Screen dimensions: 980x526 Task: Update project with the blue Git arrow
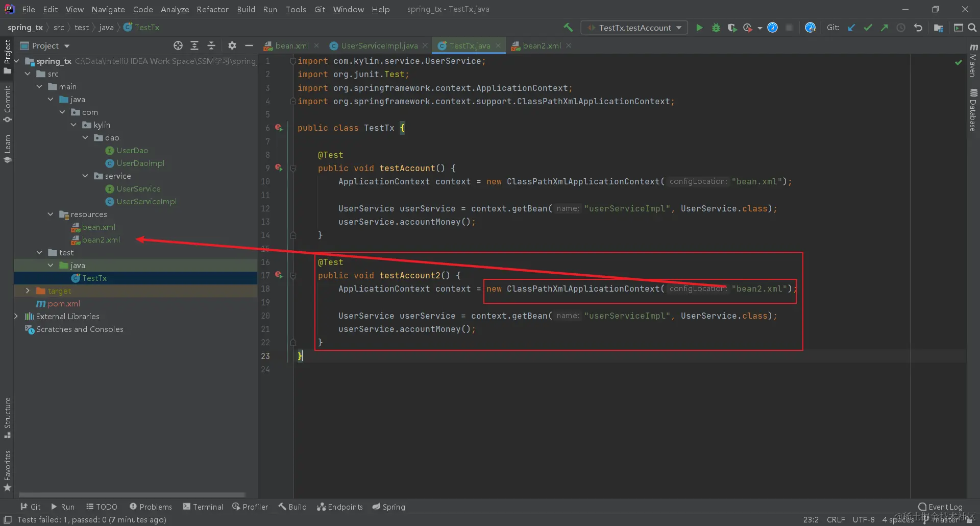coord(851,28)
